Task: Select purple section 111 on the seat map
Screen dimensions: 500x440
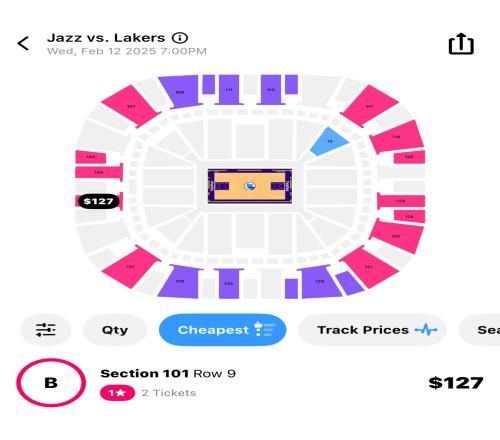Action: [229, 89]
